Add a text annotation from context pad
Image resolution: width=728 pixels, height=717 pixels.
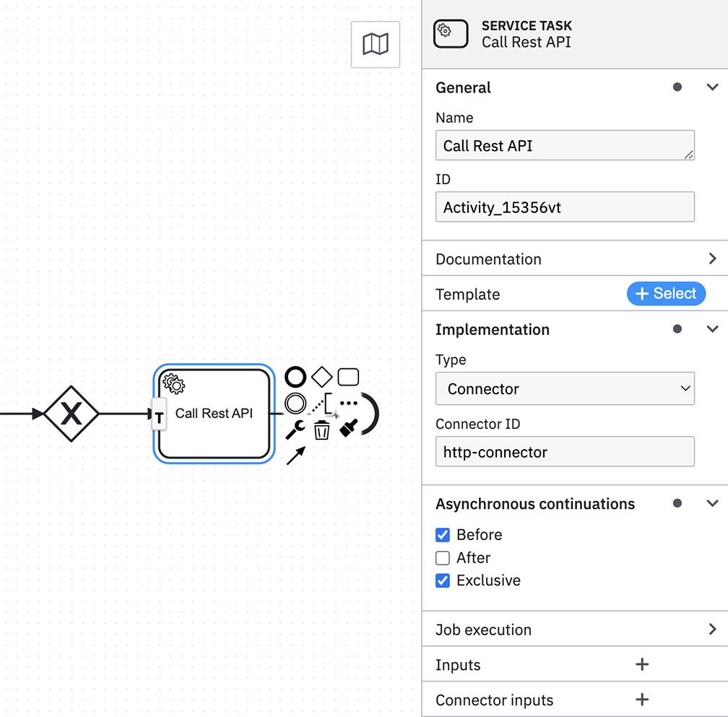click(325, 404)
